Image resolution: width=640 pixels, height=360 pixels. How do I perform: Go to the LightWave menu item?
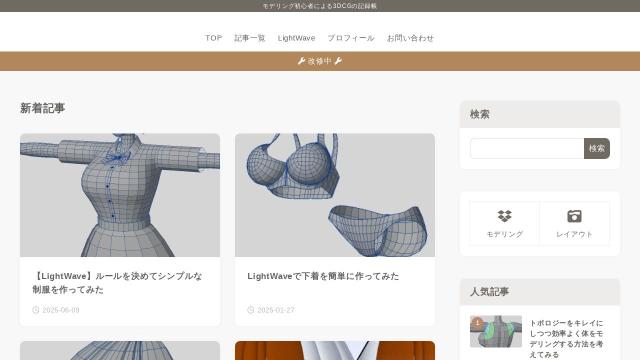[x=296, y=38]
